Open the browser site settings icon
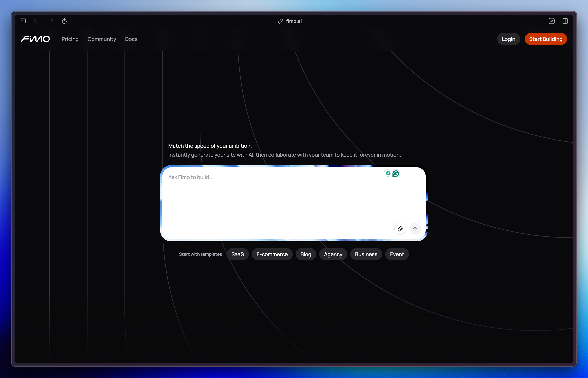This screenshot has height=378, width=588. click(x=552, y=21)
